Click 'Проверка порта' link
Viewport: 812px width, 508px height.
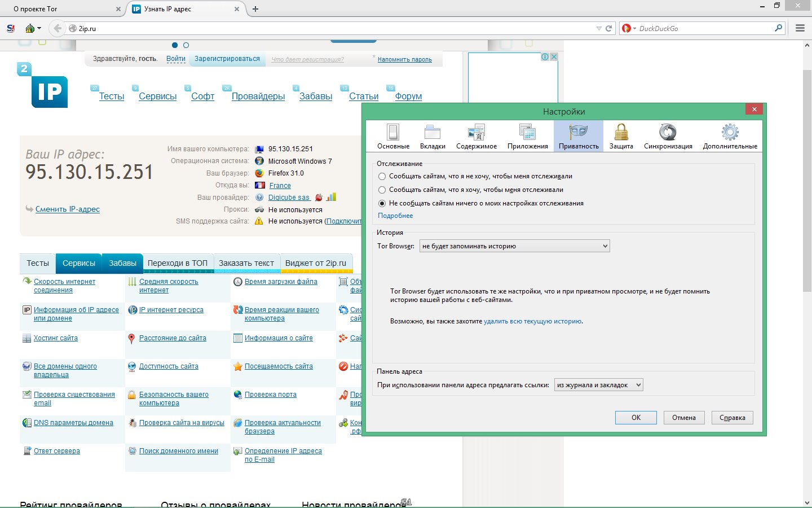(x=271, y=395)
